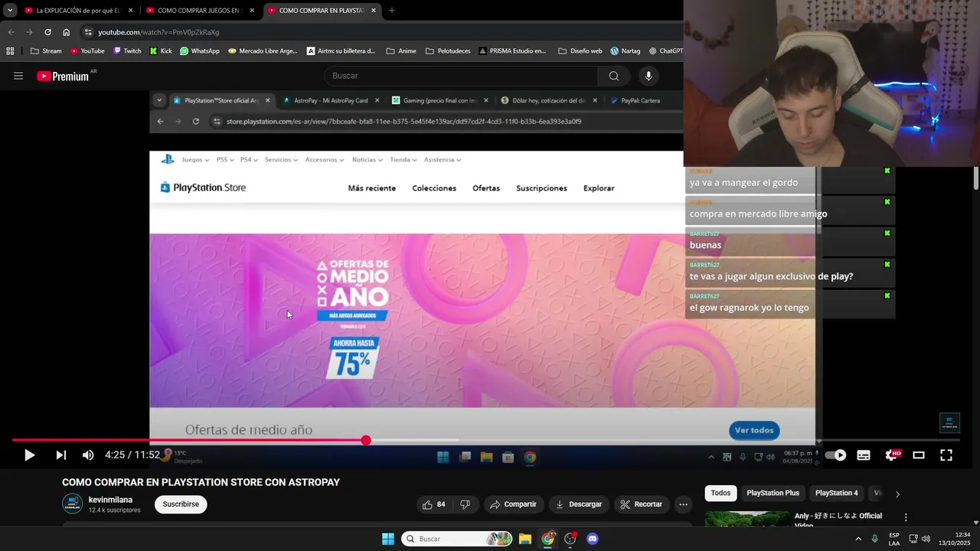Open options for the Anly video suggestion
Viewport: 980px width, 551px height.
click(906, 517)
